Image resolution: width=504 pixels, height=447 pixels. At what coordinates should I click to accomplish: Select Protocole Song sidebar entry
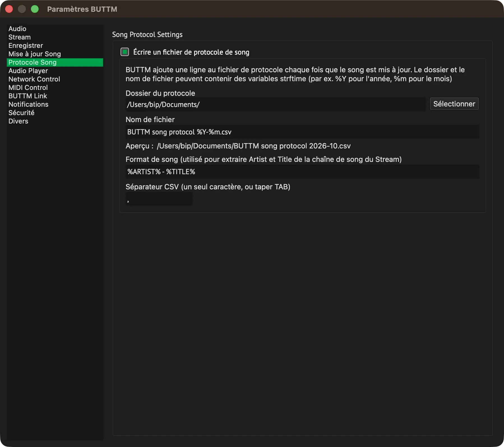pos(55,62)
